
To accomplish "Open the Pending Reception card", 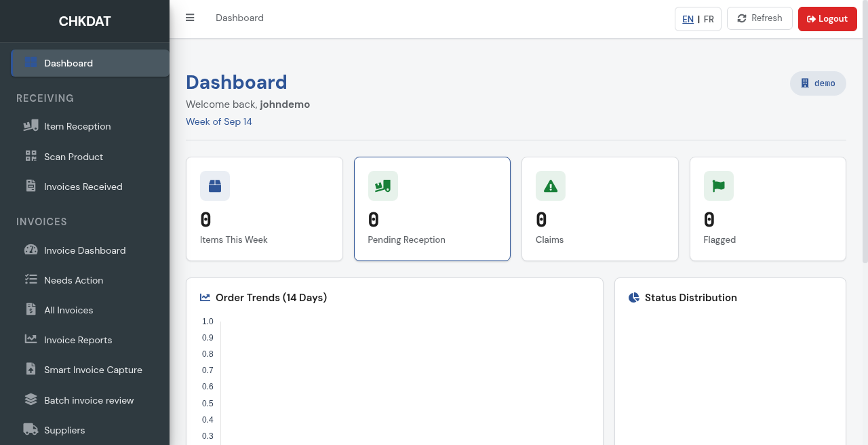I will [432, 209].
